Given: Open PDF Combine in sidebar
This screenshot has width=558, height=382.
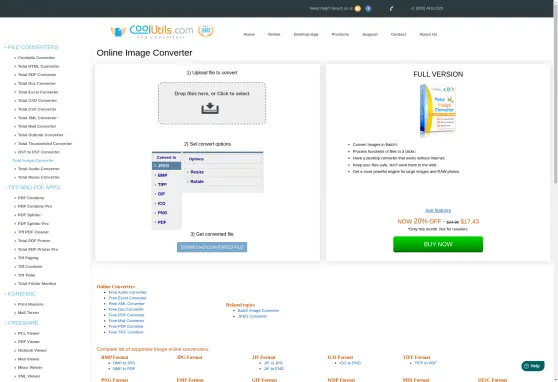Looking at the screenshot, I should (x=31, y=198).
